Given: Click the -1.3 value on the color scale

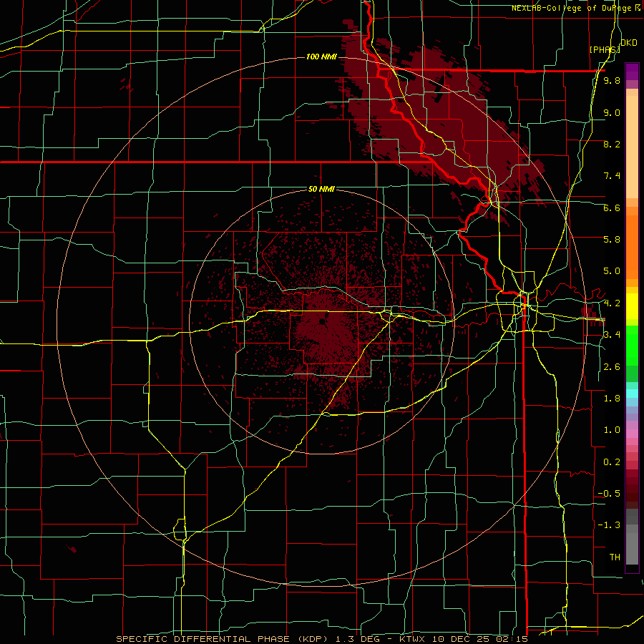Looking at the screenshot, I should click(609, 525).
